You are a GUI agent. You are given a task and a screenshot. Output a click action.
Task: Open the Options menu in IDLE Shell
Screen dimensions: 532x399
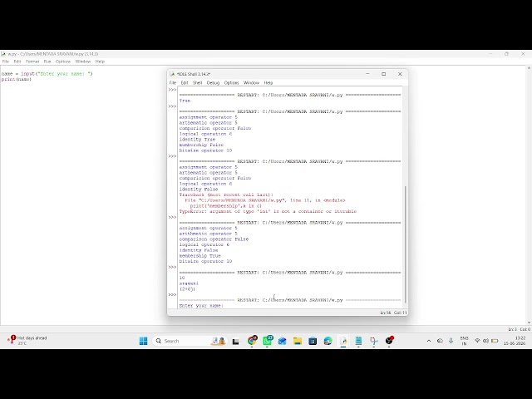click(x=231, y=83)
